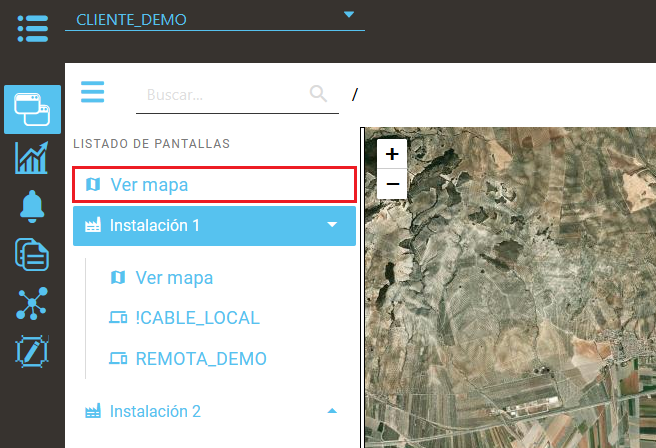This screenshot has height=448, width=656.
Task: Expand the Instalación 2 section arrow
Action: point(333,411)
